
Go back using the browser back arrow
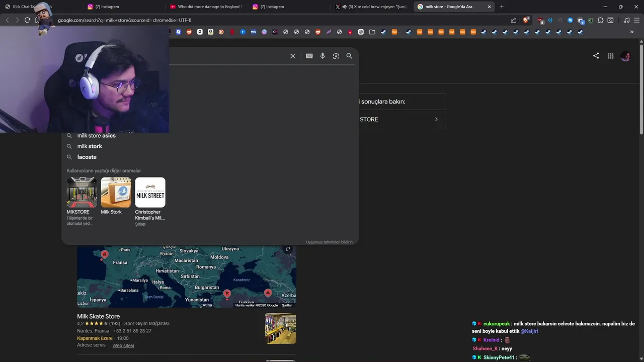[x=7, y=20]
